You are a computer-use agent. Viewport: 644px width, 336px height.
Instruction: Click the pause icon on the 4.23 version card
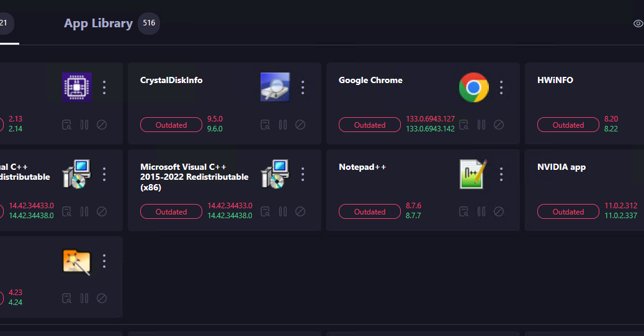[84, 298]
